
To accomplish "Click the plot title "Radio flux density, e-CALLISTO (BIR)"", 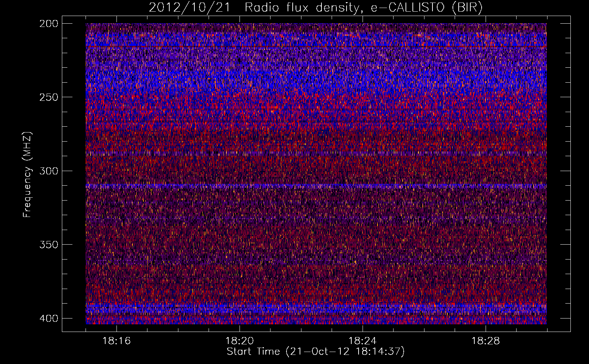I will [x=363, y=8].
